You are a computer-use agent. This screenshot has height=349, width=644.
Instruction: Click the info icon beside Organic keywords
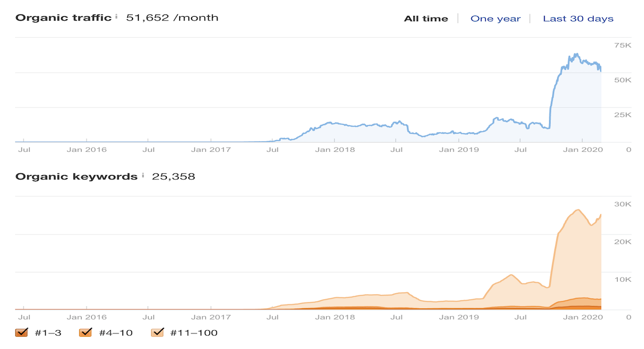[x=143, y=176]
